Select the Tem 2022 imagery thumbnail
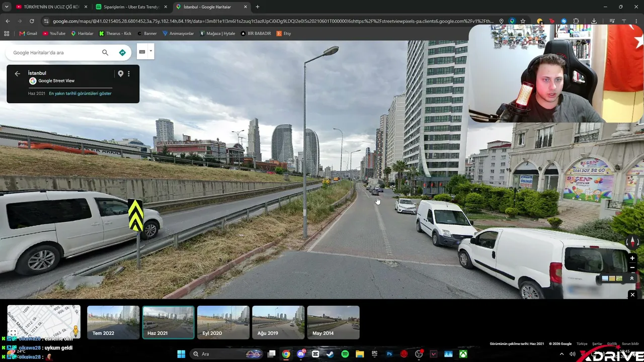Viewport: 644px width, 362px height. coord(113,322)
